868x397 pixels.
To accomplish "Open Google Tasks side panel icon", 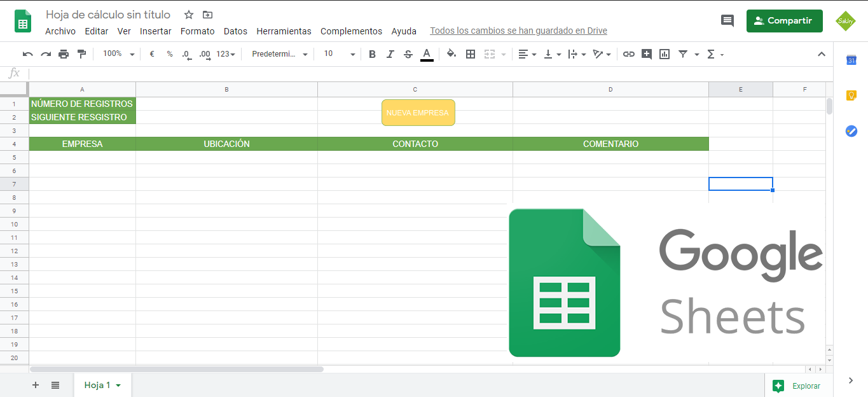I will (x=851, y=131).
